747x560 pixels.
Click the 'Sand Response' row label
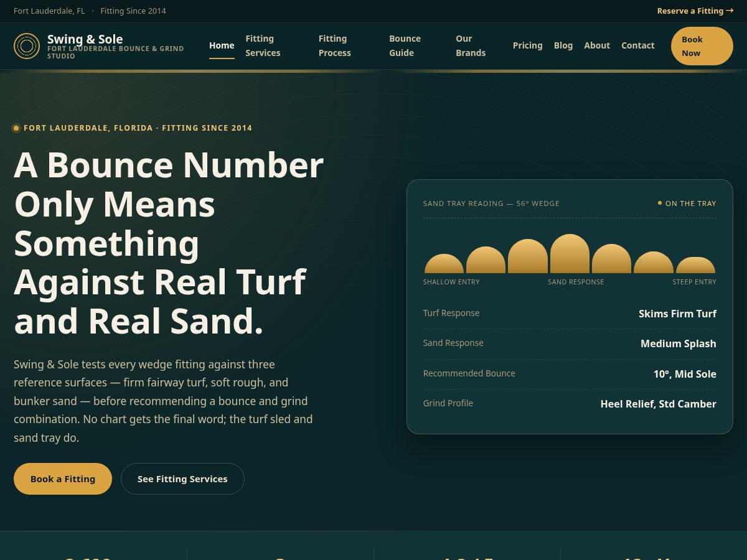453,343
